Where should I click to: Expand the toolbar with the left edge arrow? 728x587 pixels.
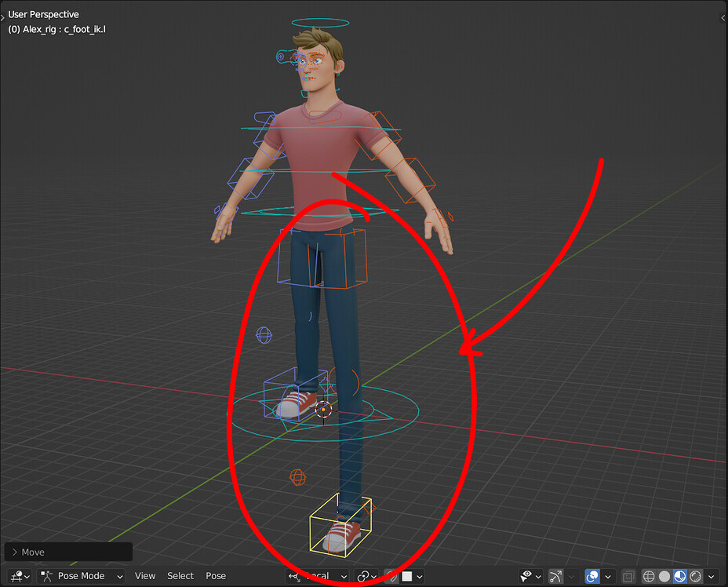[x=3, y=17]
